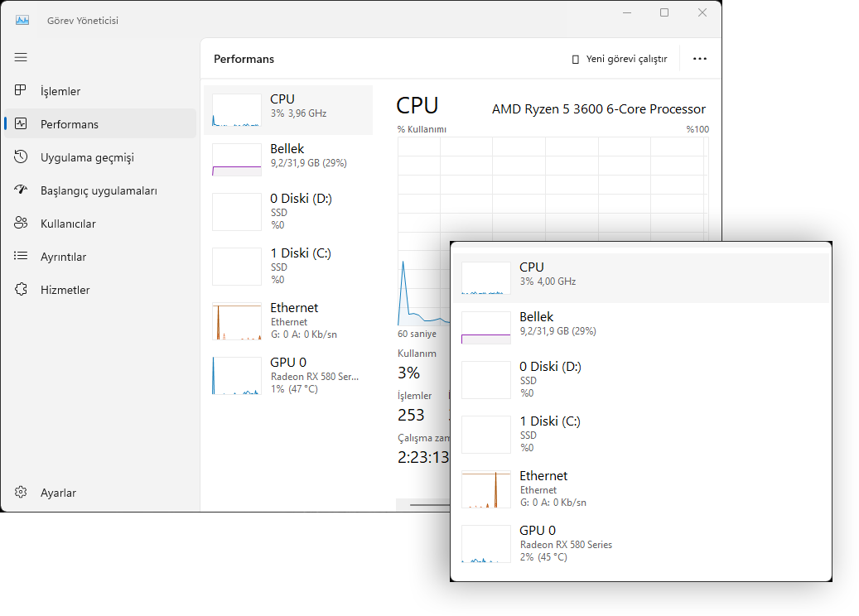Image resolution: width=859 pixels, height=616 pixels.
Task: Select the Performans sidebar icon
Action: pos(21,123)
